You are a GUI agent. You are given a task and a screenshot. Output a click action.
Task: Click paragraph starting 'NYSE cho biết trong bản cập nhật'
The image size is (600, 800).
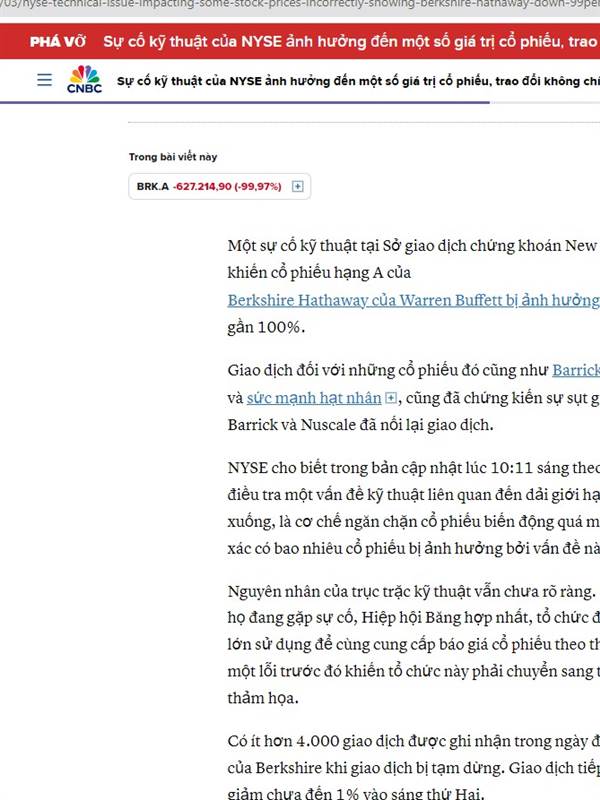click(414, 508)
